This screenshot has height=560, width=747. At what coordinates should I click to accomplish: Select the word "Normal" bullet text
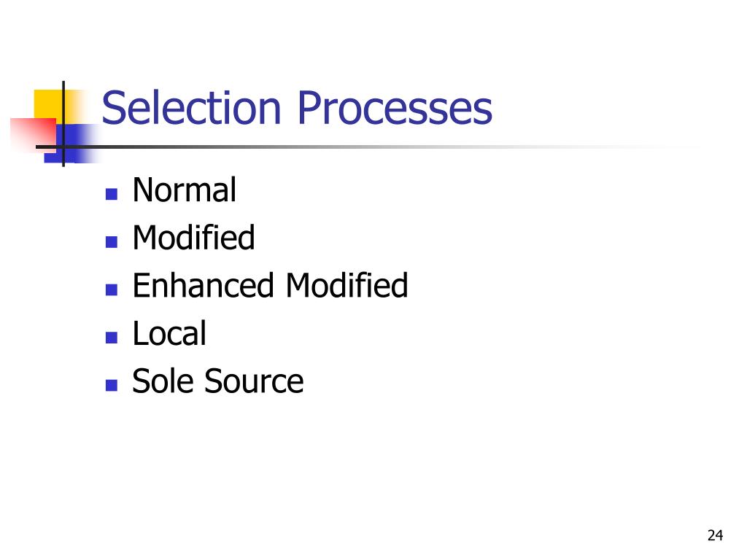[185, 190]
